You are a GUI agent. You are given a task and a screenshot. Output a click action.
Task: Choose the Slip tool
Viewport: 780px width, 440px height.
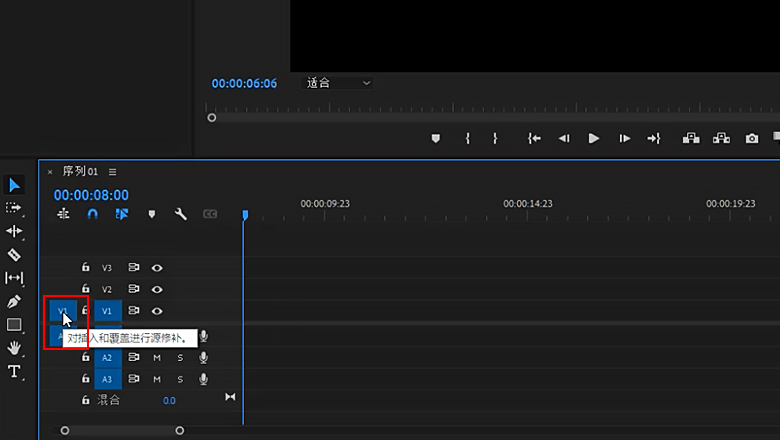14,278
